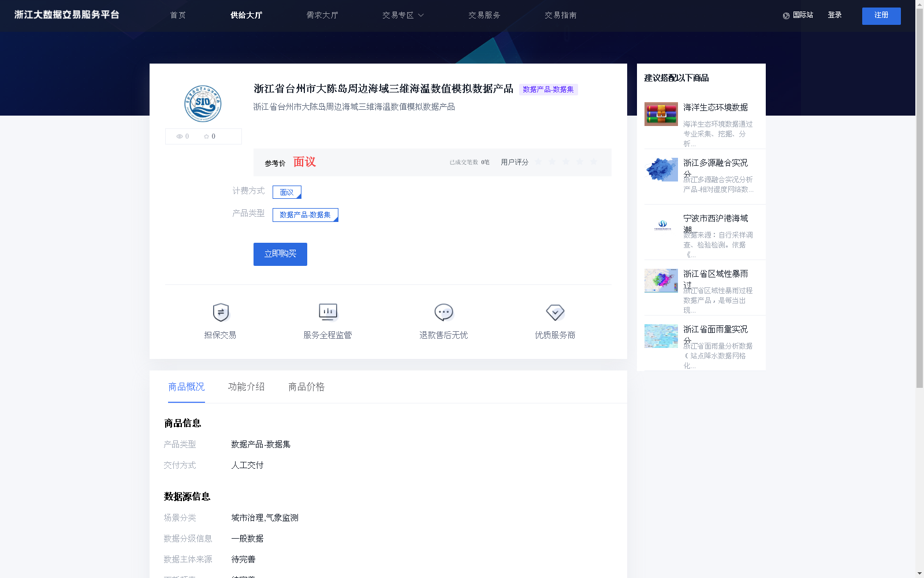The height and width of the screenshot is (578, 924).
Task: Open the 数据产品-数据集 product type selector
Action: pyautogui.click(x=305, y=214)
